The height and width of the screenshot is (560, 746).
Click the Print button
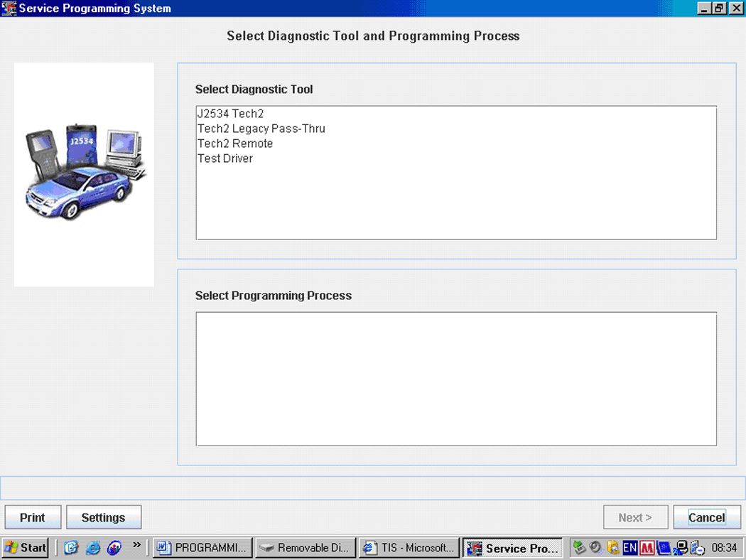point(33,517)
